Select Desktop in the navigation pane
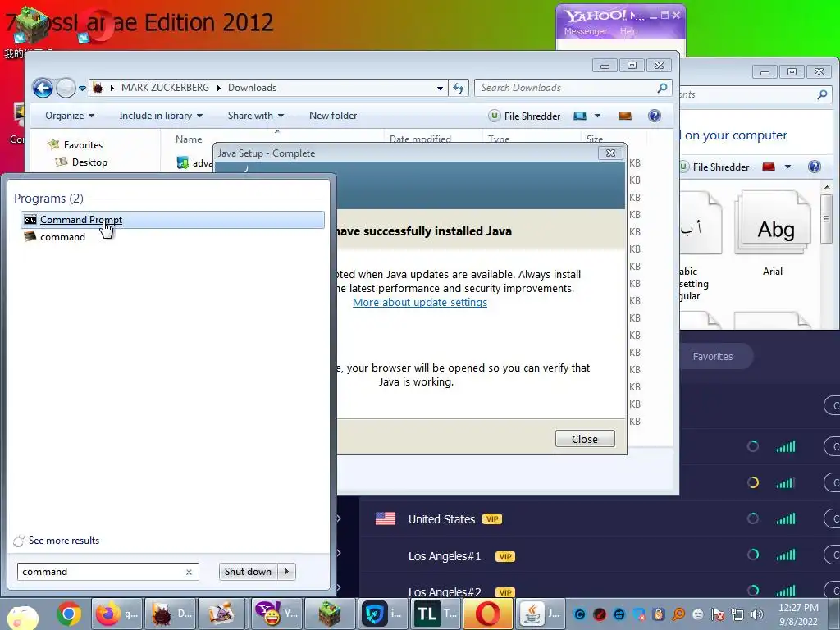The width and height of the screenshot is (840, 630). 89,162
